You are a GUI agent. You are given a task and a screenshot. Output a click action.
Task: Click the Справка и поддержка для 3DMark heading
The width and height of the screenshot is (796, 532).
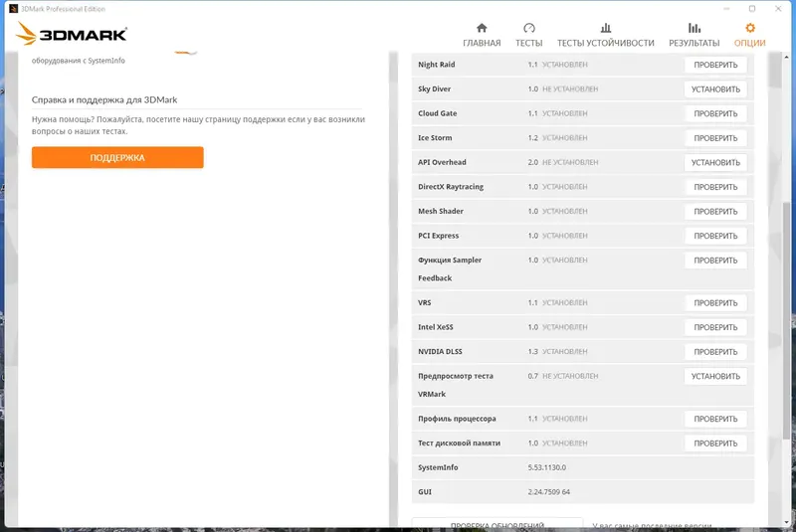[104, 99]
